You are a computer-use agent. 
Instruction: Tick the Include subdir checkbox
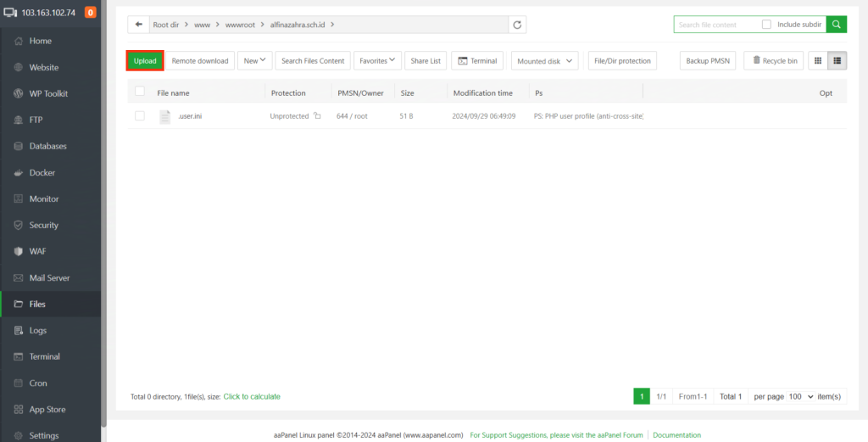766,25
